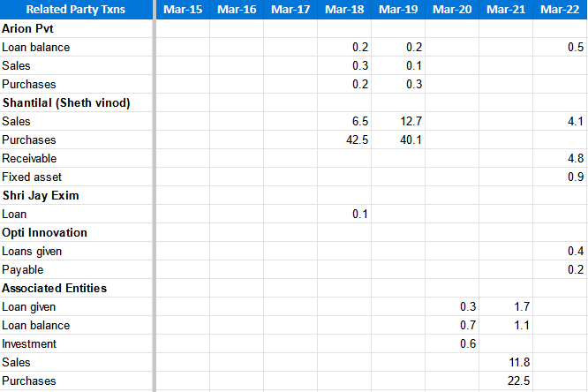The width and height of the screenshot is (588, 392).
Task: Click the Shri Jay Exim heading cell
Action: coord(38,195)
